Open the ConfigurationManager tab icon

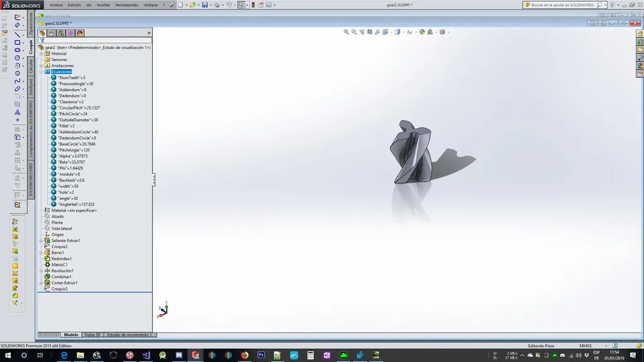pos(61,33)
